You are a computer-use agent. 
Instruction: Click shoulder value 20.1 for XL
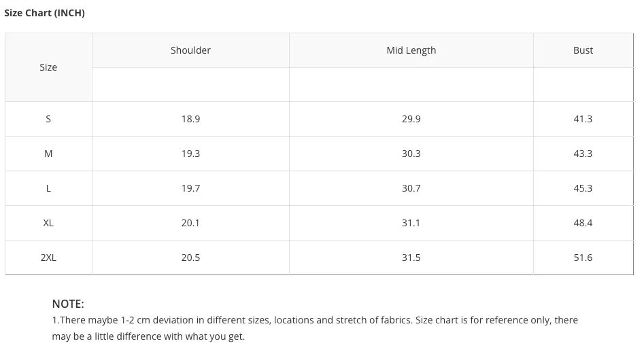point(190,223)
